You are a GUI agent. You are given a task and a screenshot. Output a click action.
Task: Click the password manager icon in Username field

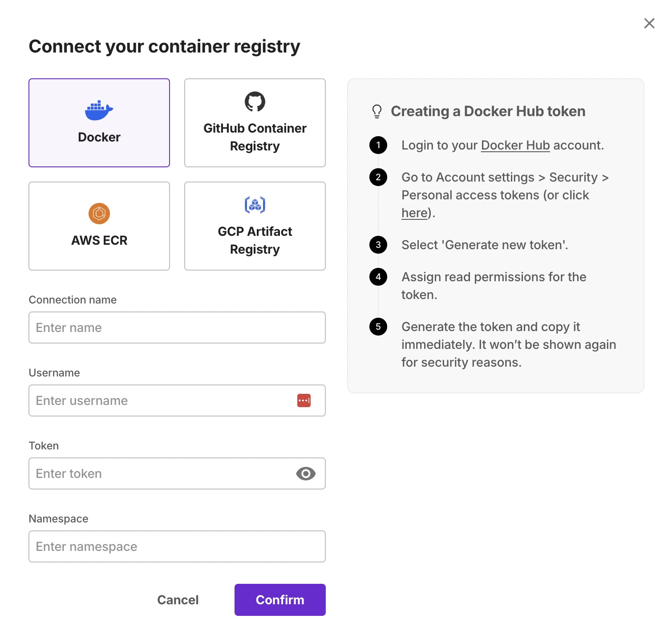(304, 400)
